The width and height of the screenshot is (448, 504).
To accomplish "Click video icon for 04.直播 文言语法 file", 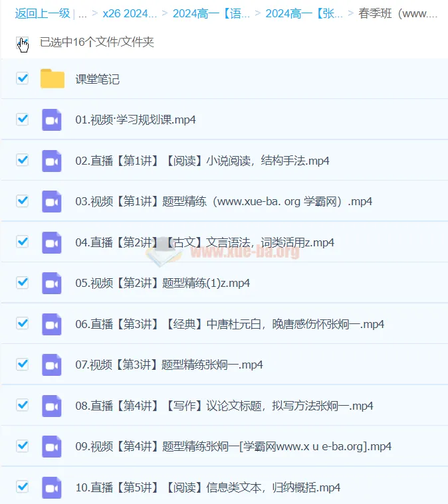I will (x=52, y=242).
